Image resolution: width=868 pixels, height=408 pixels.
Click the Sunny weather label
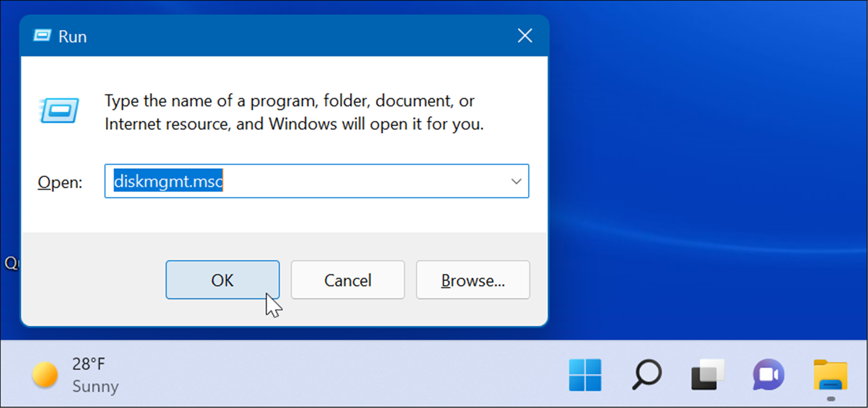click(x=95, y=387)
